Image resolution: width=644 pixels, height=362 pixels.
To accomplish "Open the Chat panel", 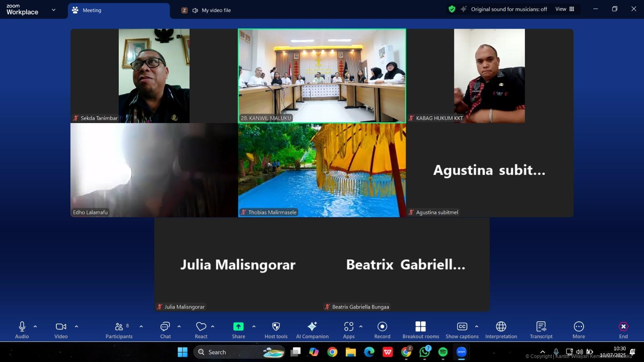I will 165,330.
